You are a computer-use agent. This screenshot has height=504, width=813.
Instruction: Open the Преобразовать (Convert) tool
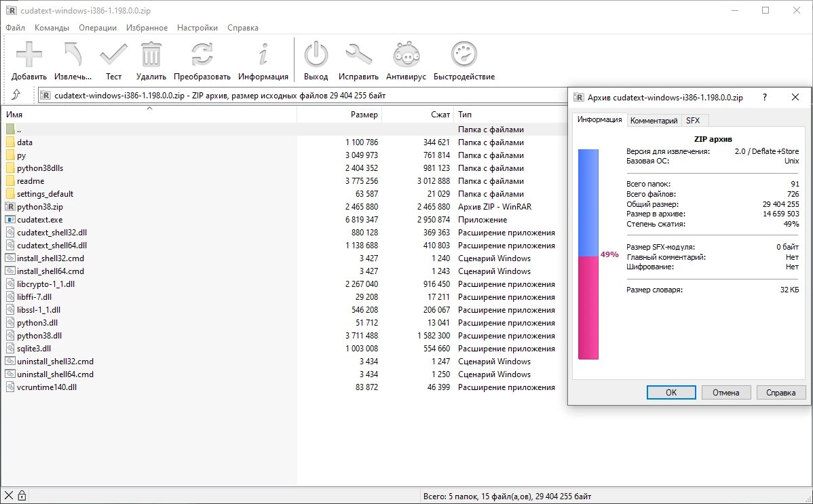click(202, 54)
